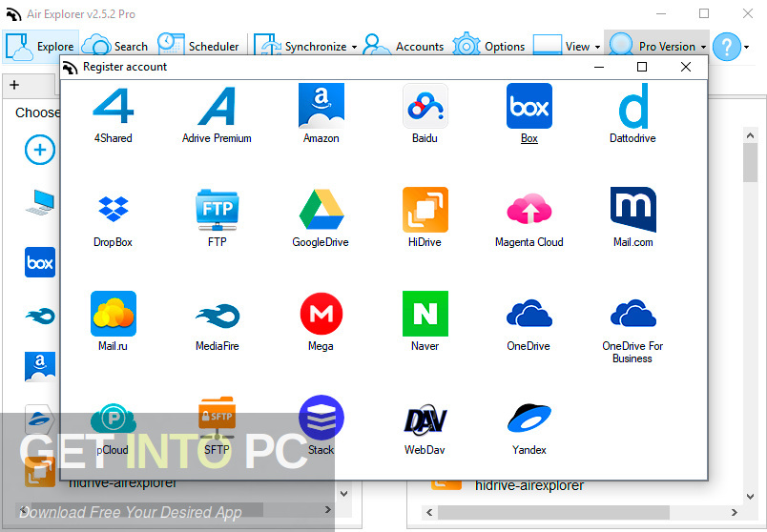Select hidrive-airexplorer in right panel
This screenshot has height=532, width=767.
(529, 485)
